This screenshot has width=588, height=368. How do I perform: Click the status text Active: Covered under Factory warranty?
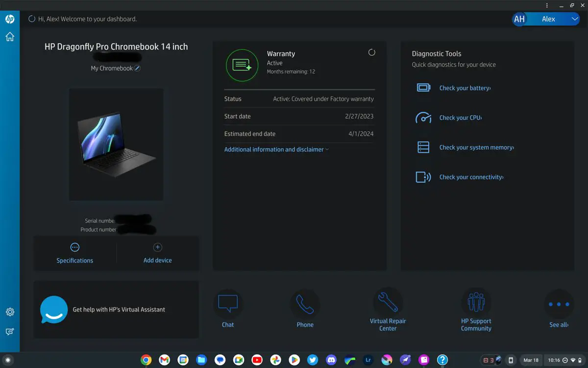point(323,99)
